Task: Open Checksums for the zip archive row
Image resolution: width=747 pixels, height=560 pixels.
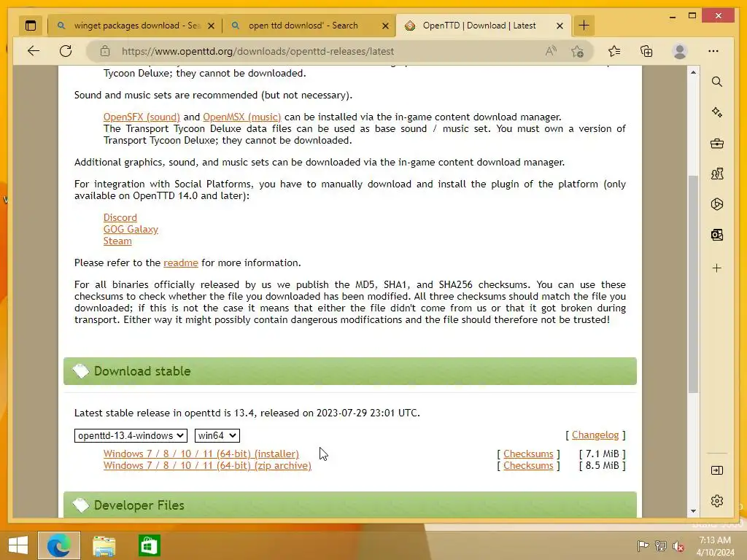Action: [528, 466]
